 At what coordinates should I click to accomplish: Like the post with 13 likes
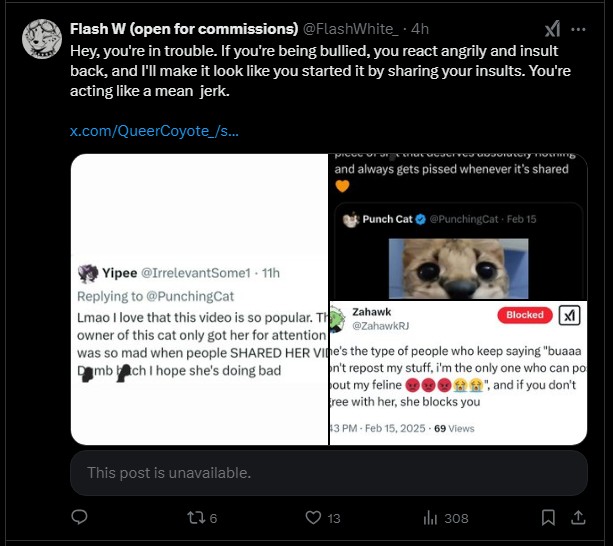click(x=313, y=517)
